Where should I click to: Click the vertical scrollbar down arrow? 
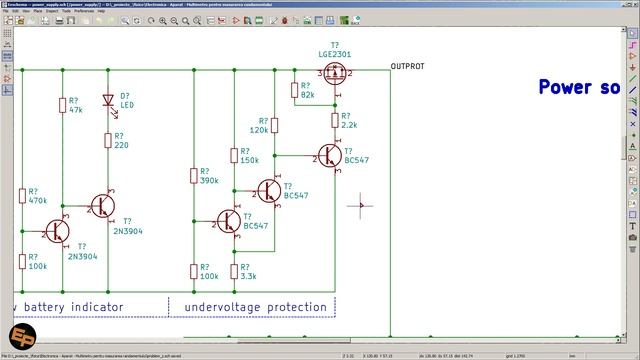tap(624, 334)
